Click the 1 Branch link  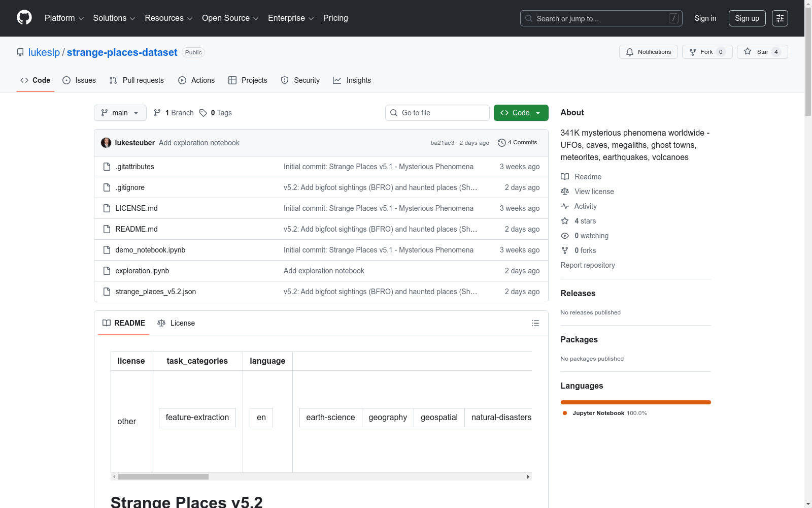174,113
